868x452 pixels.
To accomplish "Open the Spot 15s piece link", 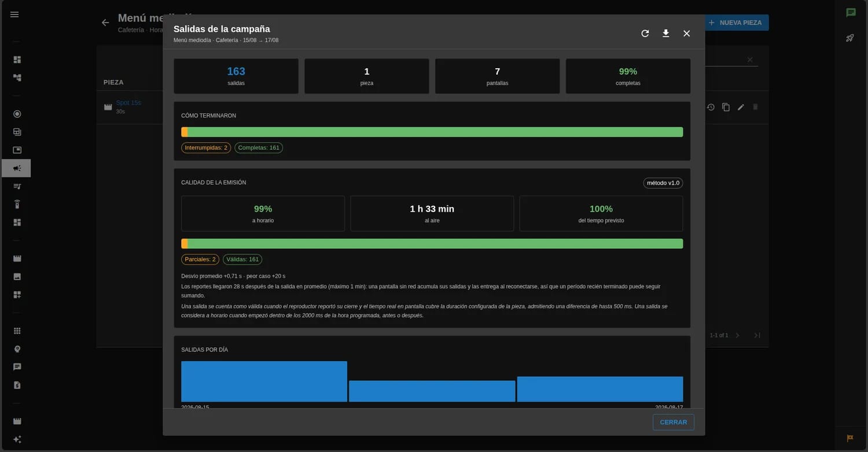I will (x=128, y=102).
